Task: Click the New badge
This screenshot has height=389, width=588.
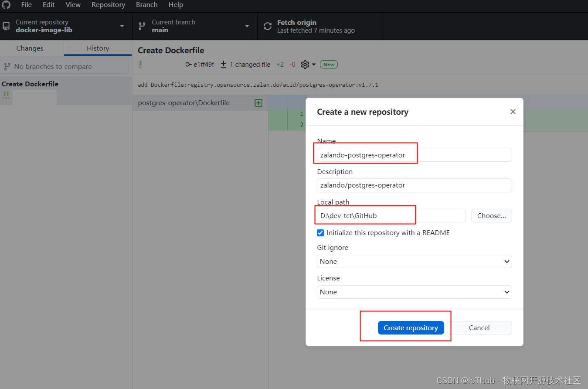Action: click(x=329, y=65)
